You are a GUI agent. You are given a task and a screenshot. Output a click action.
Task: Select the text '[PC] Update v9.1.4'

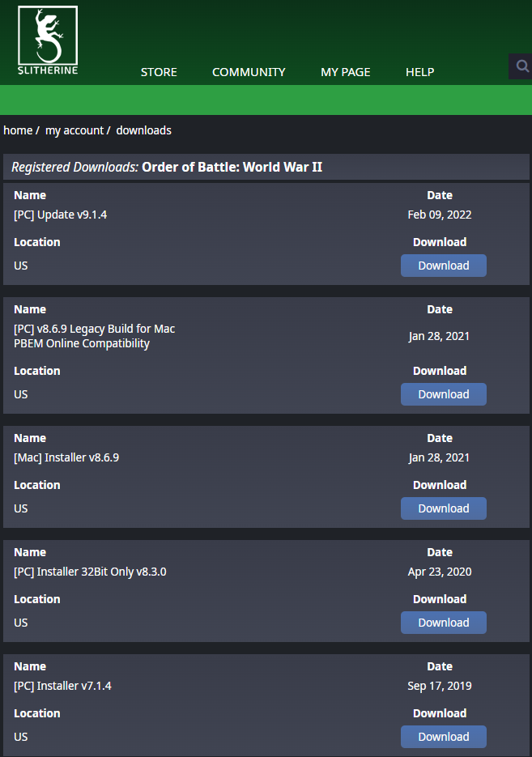(61, 215)
